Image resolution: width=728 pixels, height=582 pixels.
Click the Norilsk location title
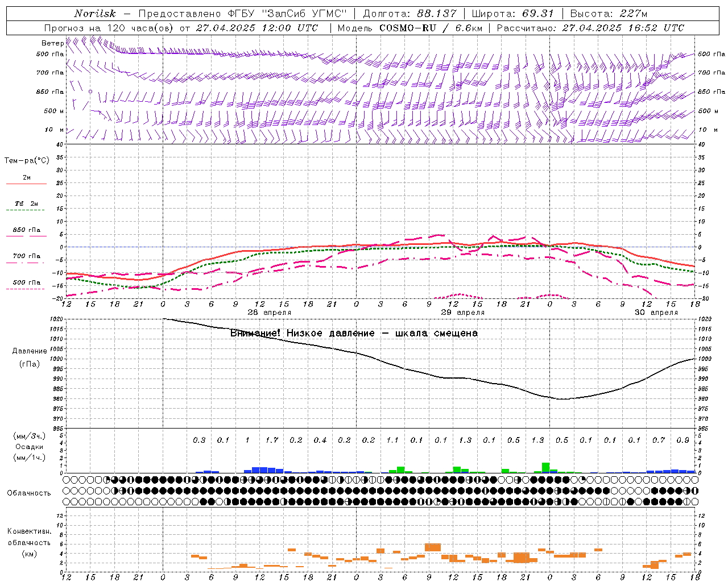coord(95,14)
